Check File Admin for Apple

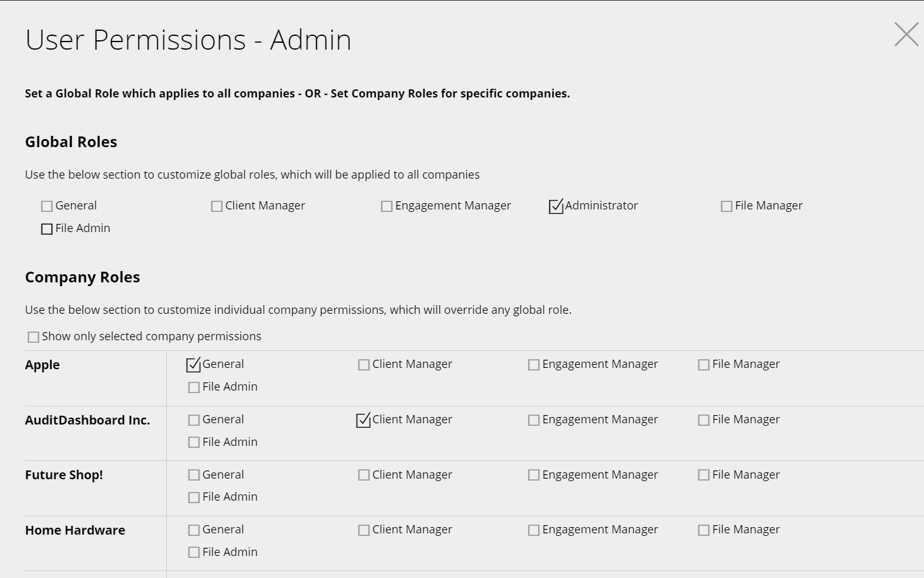coord(194,387)
